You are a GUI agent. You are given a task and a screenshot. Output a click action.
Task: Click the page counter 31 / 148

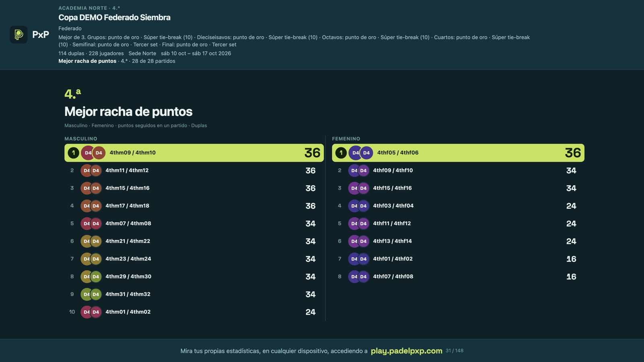point(454,351)
